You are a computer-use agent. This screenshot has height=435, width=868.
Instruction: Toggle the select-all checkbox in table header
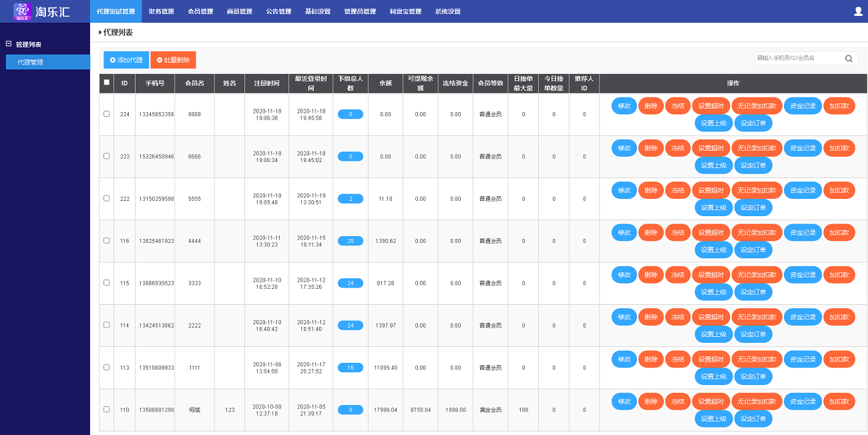tap(106, 81)
